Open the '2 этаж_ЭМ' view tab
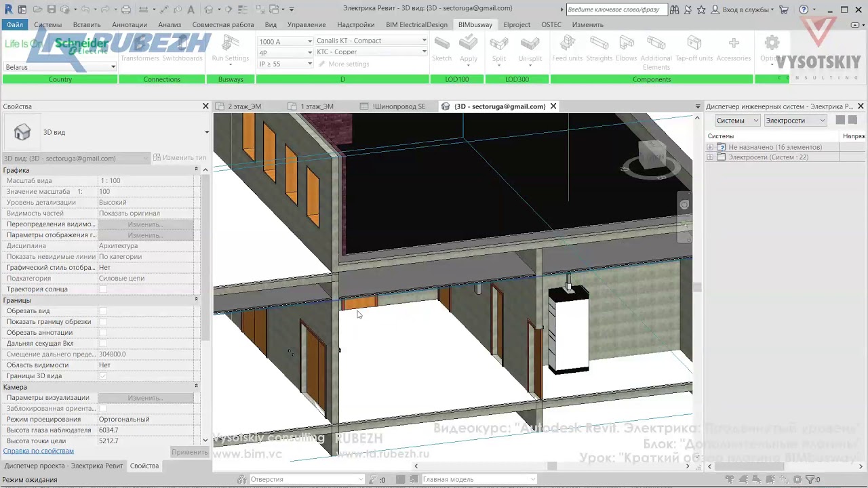Image resolution: width=868 pixels, height=488 pixels. tap(245, 106)
